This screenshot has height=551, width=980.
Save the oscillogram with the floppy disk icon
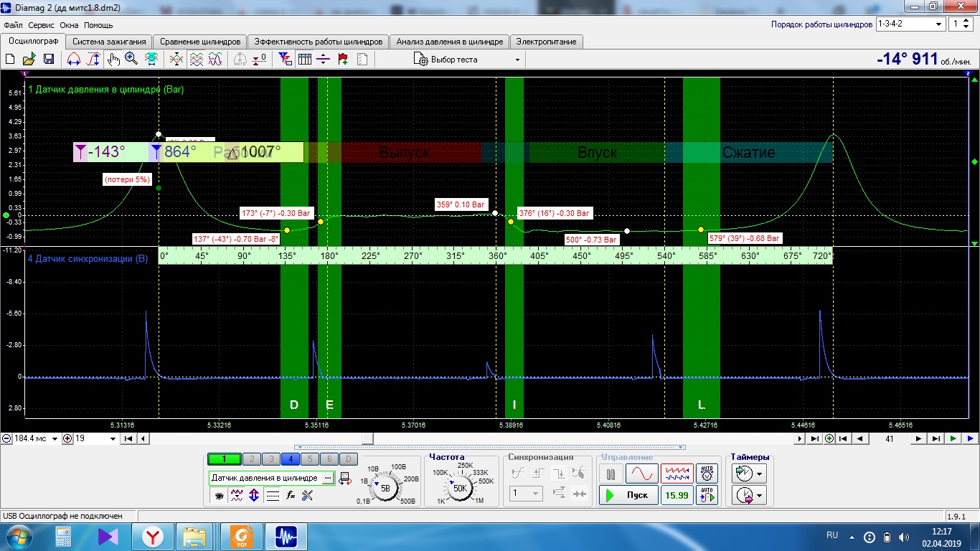(49, 60)
